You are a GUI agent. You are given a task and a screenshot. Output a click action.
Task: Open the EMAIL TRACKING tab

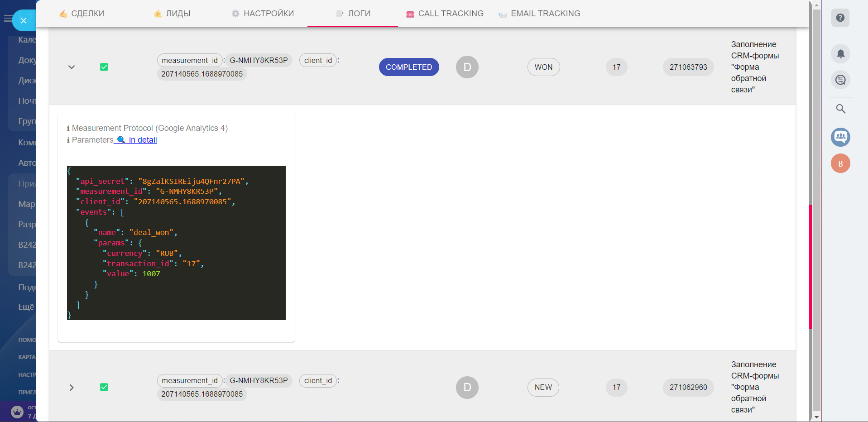(539, 14)
